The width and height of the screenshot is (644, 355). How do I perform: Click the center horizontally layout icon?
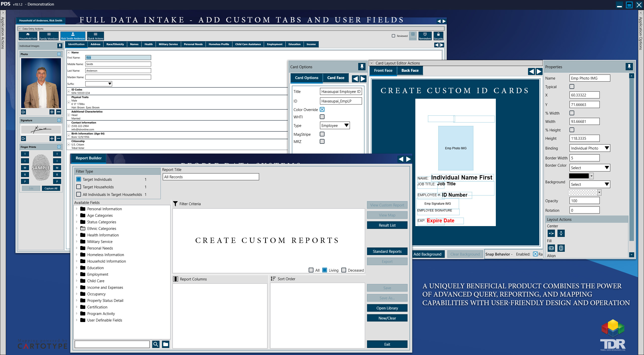(551, 233)
